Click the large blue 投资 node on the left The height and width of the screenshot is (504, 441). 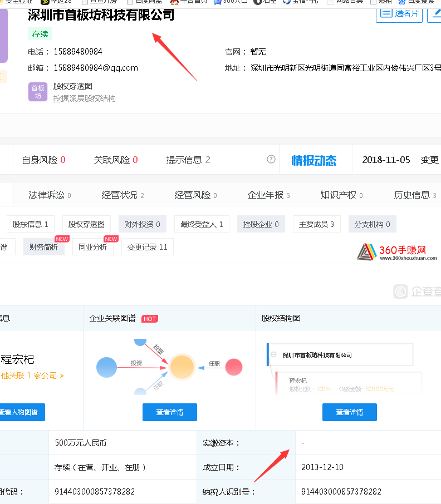(106, 367)
